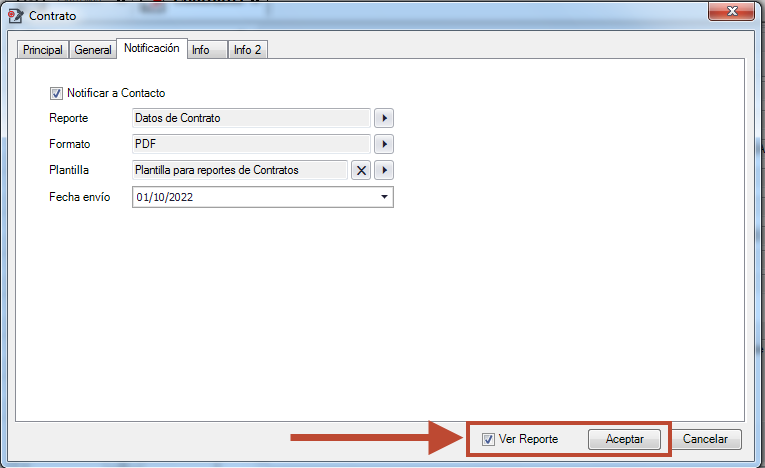Click the Aceptar button

coord(624,439)
